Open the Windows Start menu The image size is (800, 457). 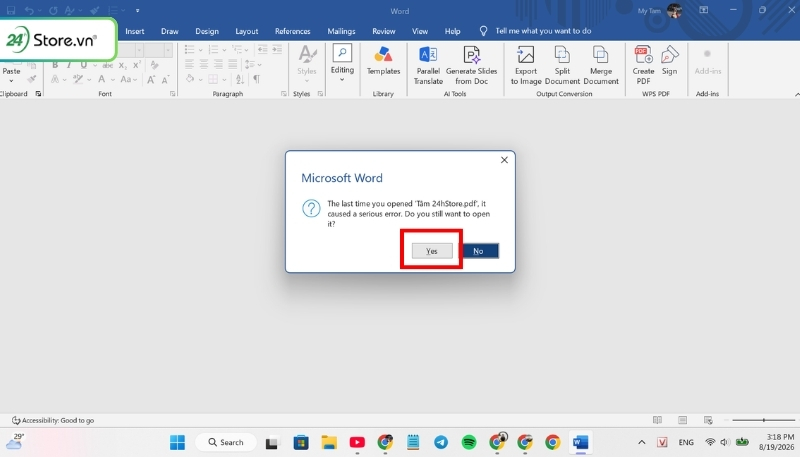[178, 442]
